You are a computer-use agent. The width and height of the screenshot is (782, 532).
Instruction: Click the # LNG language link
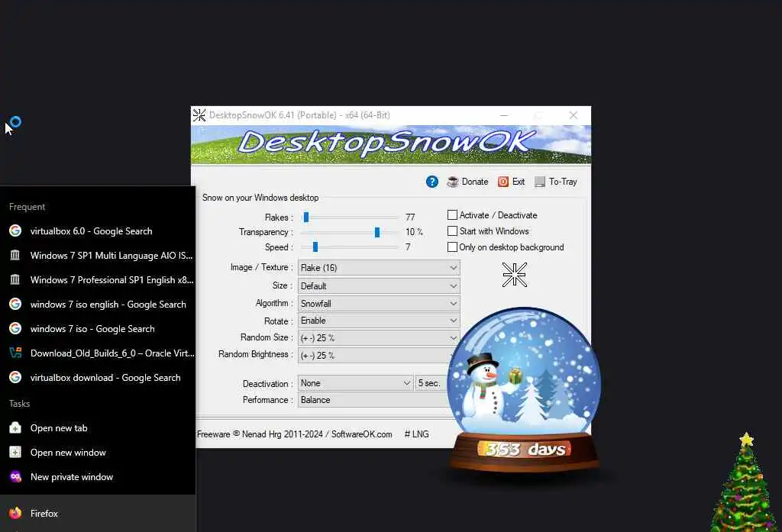click(x=416, y=434)
